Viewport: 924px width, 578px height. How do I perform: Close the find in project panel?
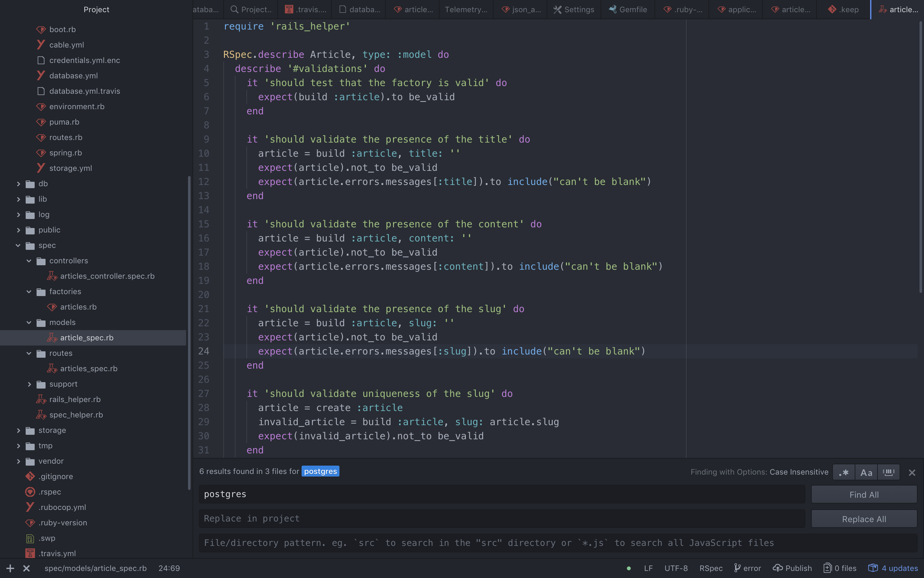pos(912,473)
